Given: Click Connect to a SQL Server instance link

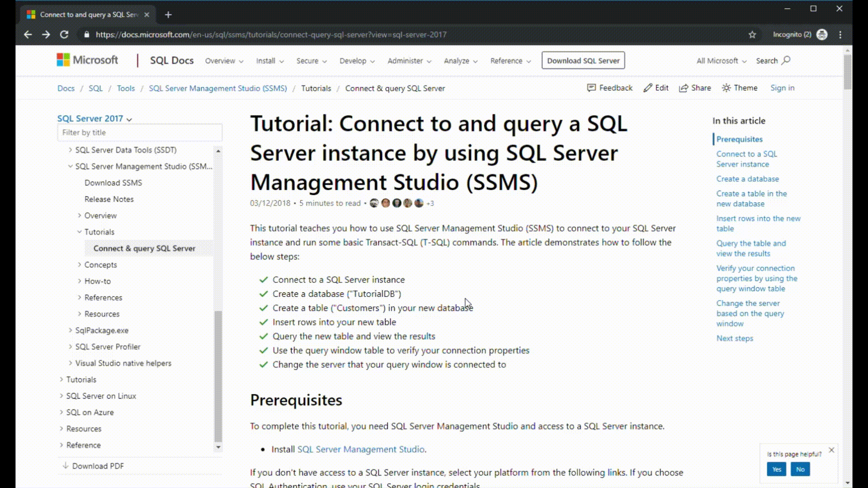Looking at the screenshot, I should (x=746, y=159).
